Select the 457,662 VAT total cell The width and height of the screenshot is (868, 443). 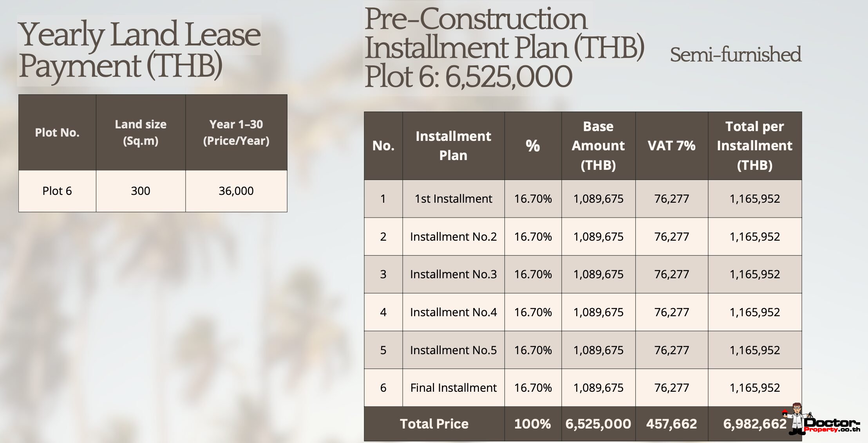(x=671, y=424)
